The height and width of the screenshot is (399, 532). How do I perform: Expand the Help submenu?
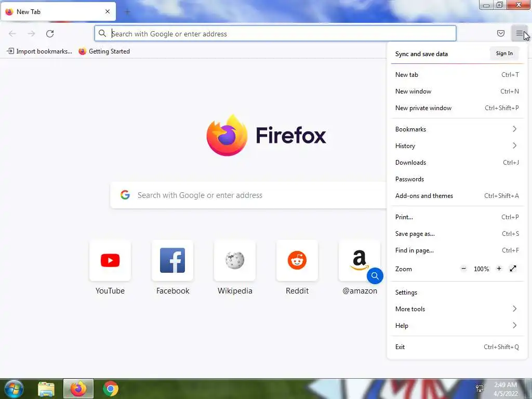[x=457, y=326]
